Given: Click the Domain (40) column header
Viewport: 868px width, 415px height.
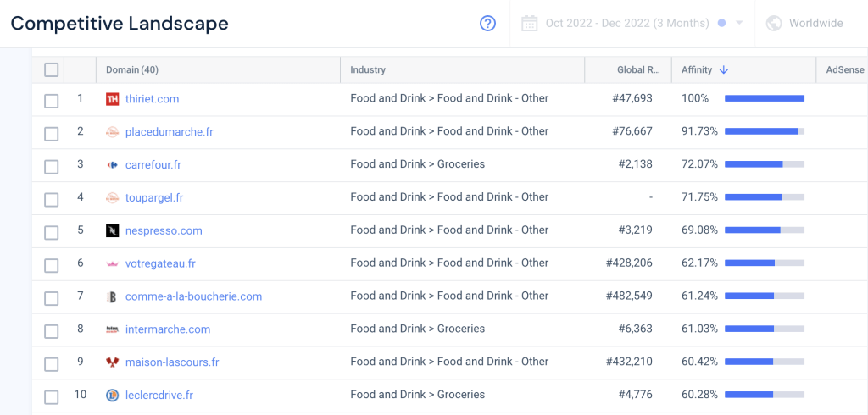Looking at the screenshot, I should 131,70.
